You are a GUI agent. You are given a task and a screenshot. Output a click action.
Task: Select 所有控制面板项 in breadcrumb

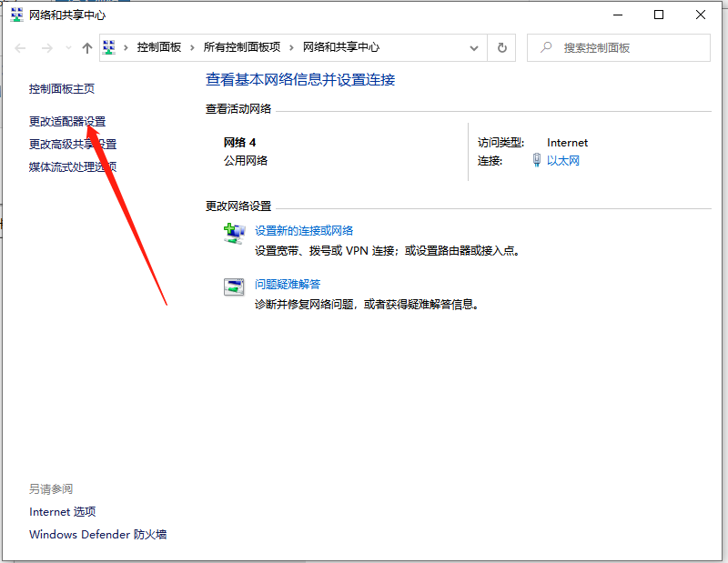tap(242, 47)
